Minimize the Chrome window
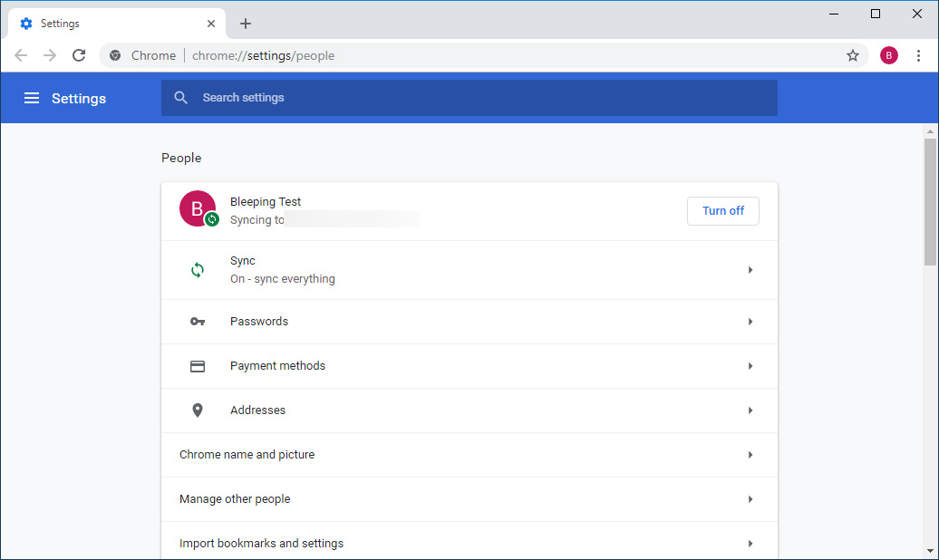This screenshot has height=560, width=939. click(834, 14)
